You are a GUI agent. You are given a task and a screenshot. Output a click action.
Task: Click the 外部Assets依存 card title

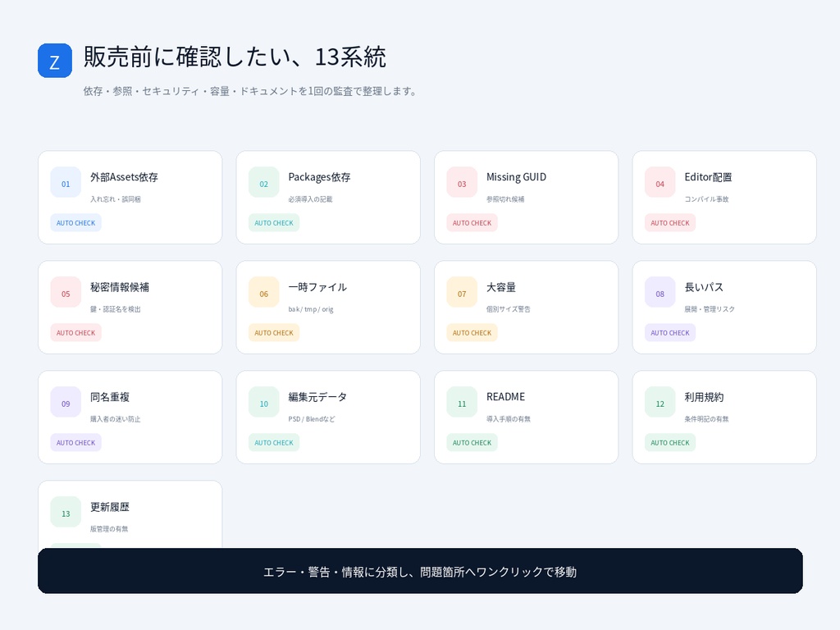(x=124, y=177)
